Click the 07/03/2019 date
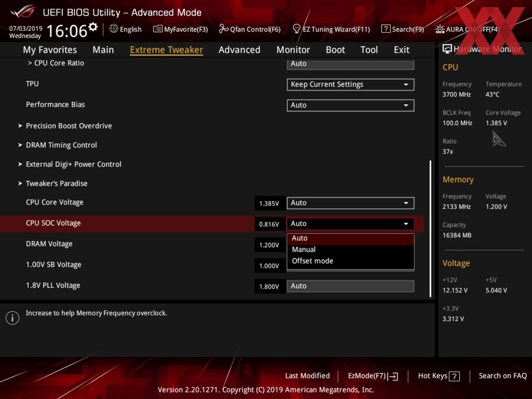This screenshot has width=532, height=399. [26, 28]
